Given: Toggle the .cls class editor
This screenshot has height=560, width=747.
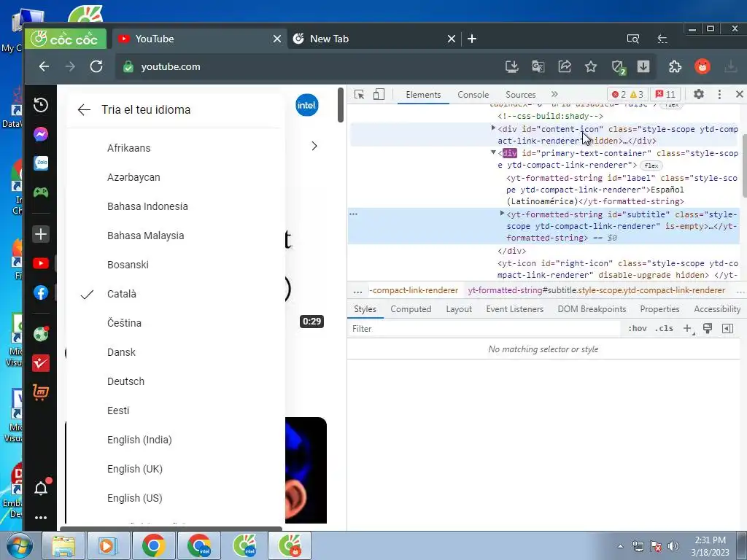Looking at the screenshot, I should pyautogui.click(x=664, y=329).
